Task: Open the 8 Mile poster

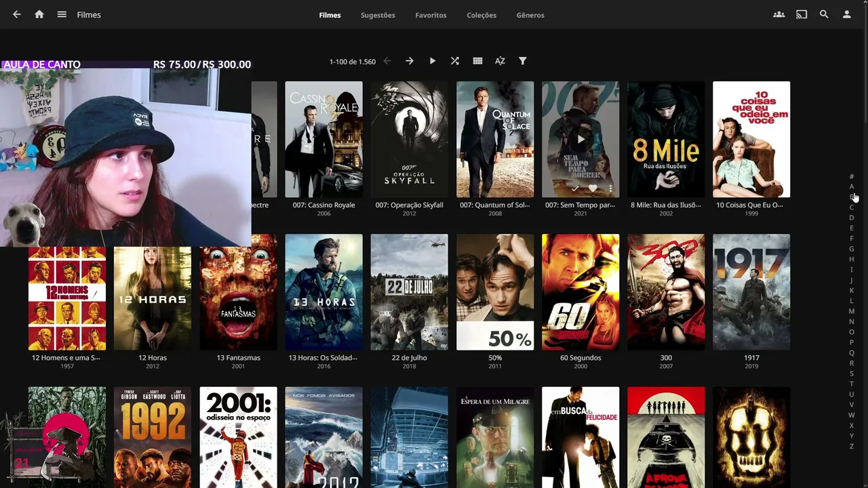Action: [x=666, y=139]
